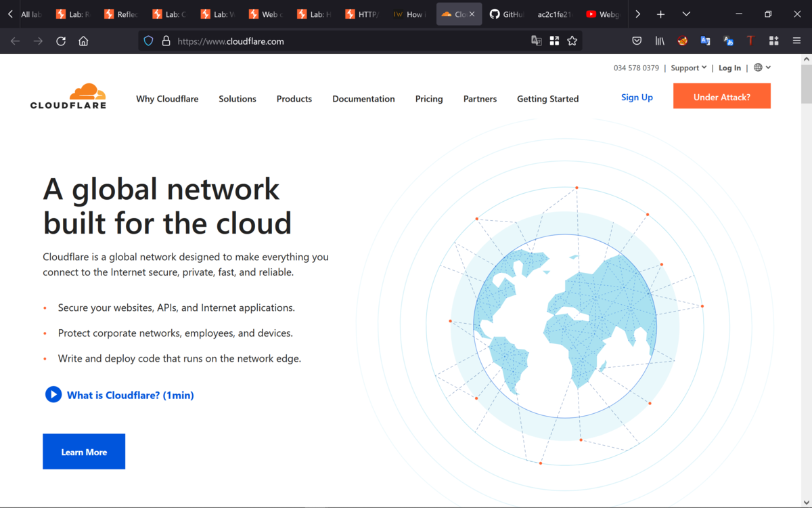Click the QR/grid icon in address bar
Screen dimensions: 812x508
click(x=554, y=41)
